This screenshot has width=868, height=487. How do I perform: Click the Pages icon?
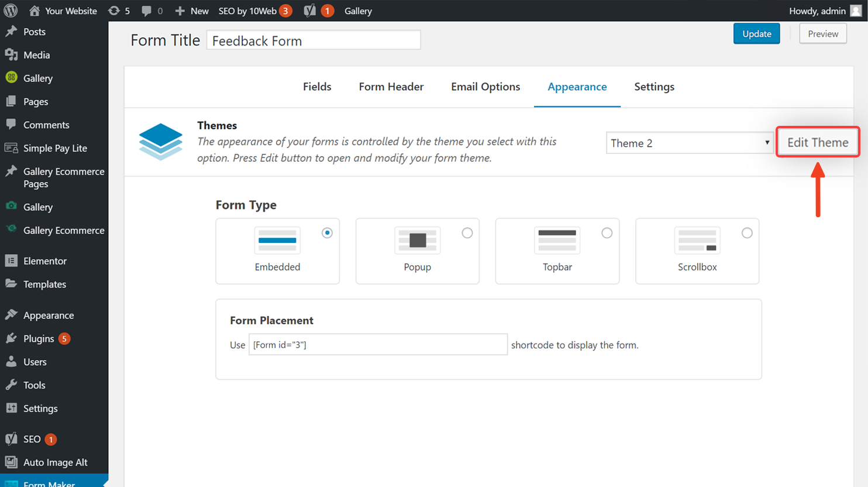[x=11, y=101]
